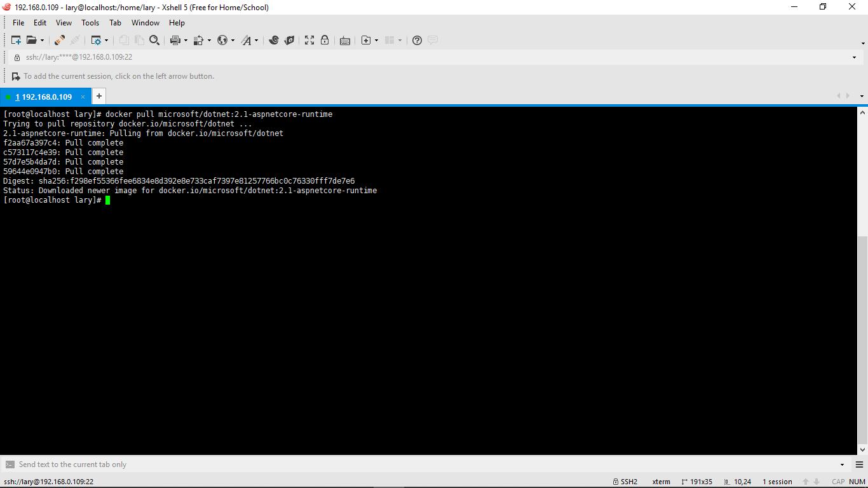The image size is (868, 488).
Task: Click the Print icon in toolbar
Action: point(175,40)
